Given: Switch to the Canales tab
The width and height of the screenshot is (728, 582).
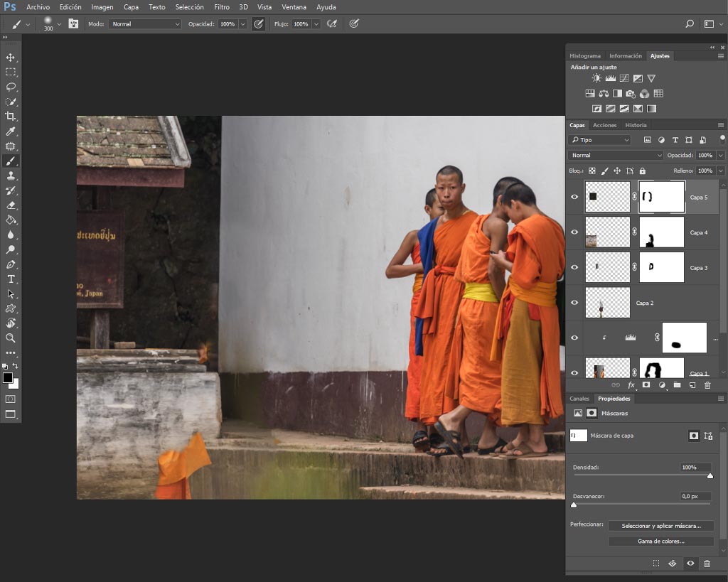Looking at the screenshot, I should 579,399.
